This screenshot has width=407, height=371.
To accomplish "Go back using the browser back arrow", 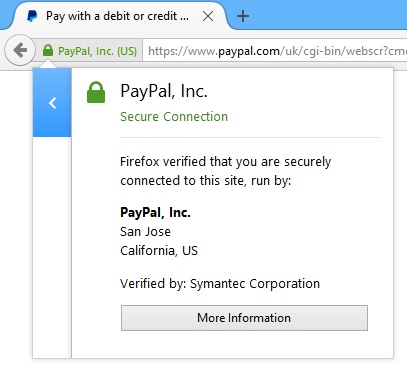I will pyautogui.click(x=20, y=50).
